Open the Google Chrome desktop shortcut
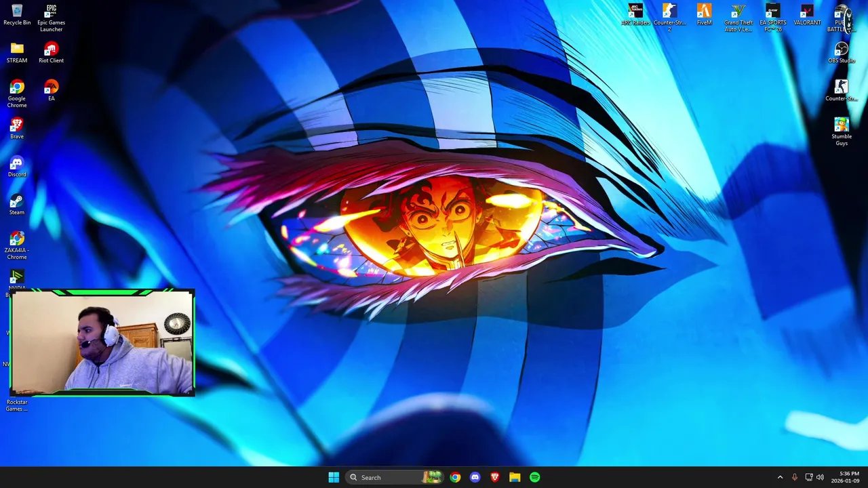This screenshot has height=488, width=868. tap(17, 94)
